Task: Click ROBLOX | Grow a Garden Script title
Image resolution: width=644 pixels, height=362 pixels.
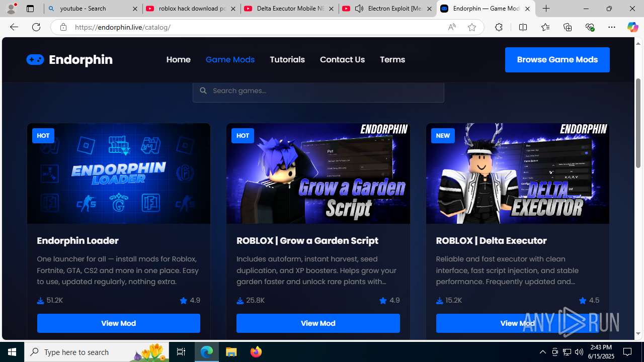Action: [307, 240]
